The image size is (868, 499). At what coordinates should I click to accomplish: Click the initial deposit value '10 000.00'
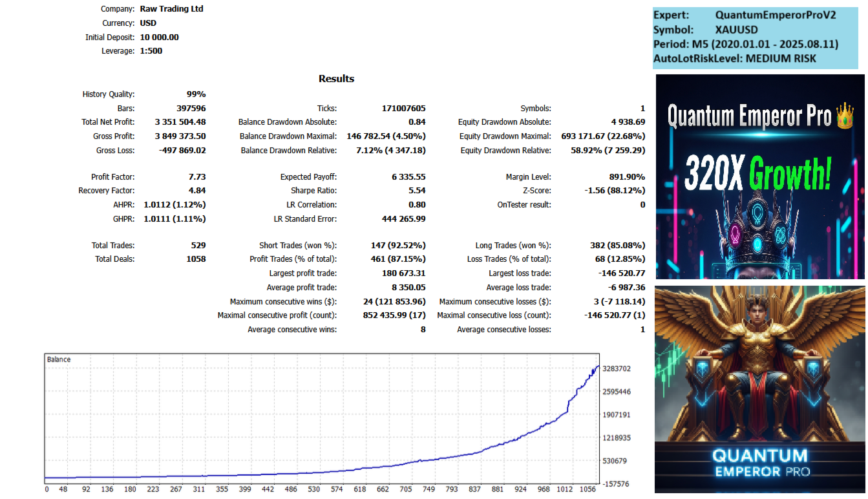click(159, 37)
